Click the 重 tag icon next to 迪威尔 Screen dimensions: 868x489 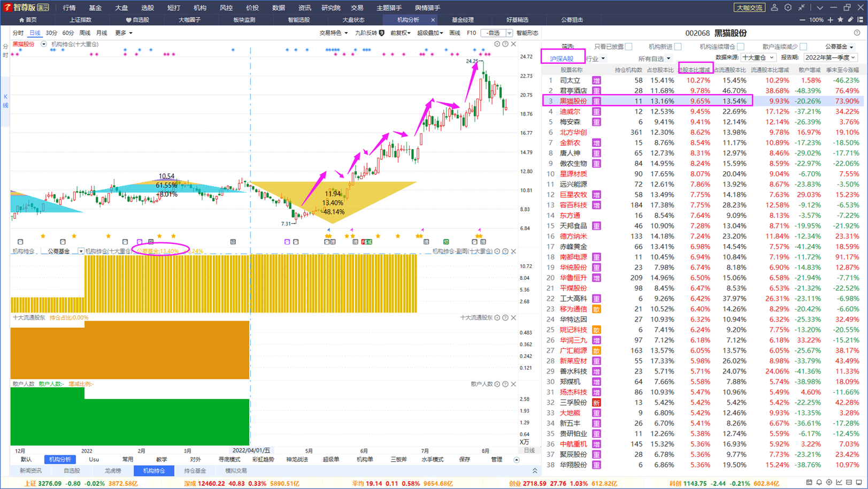pyautogui.click(x=596, y=112)
